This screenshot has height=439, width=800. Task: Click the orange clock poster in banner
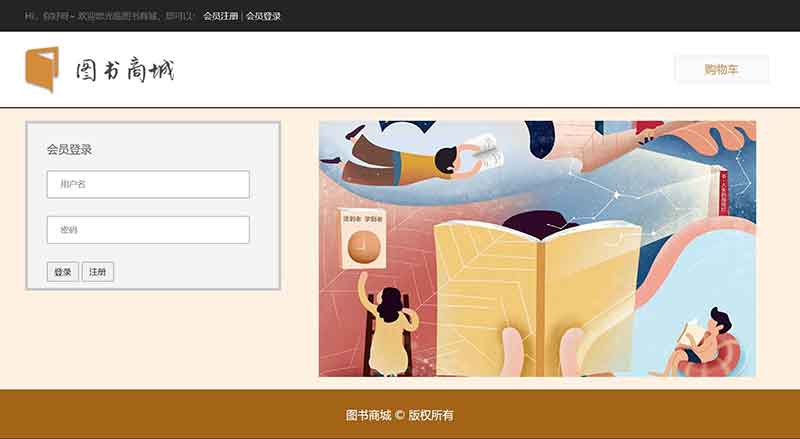(363, 238)
